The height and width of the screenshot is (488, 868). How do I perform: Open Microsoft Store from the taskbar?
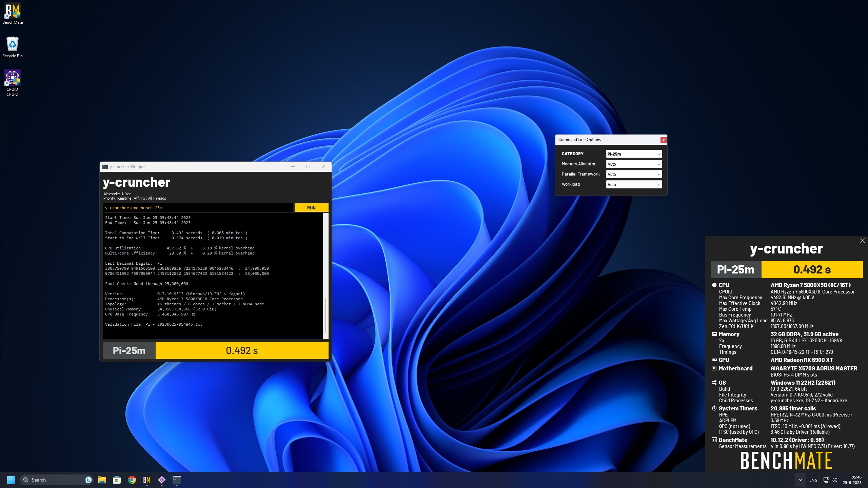[117, 480]
